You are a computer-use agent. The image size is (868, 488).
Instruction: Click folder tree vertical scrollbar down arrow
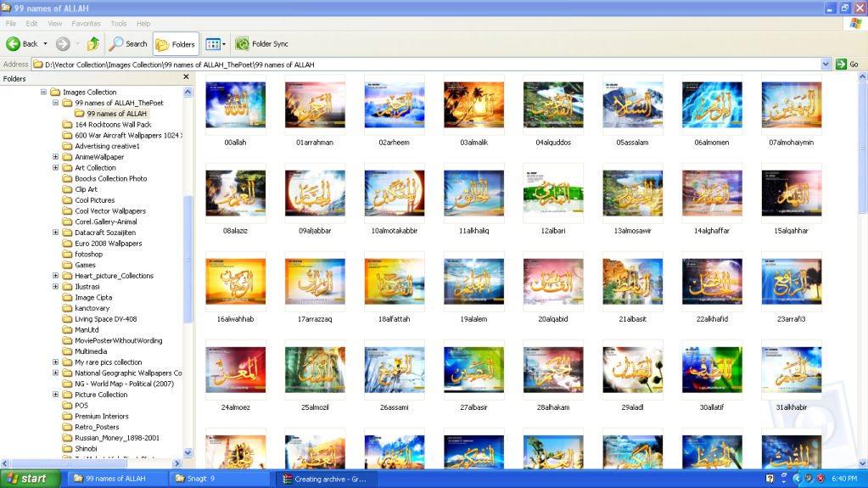tap(188, 452)
